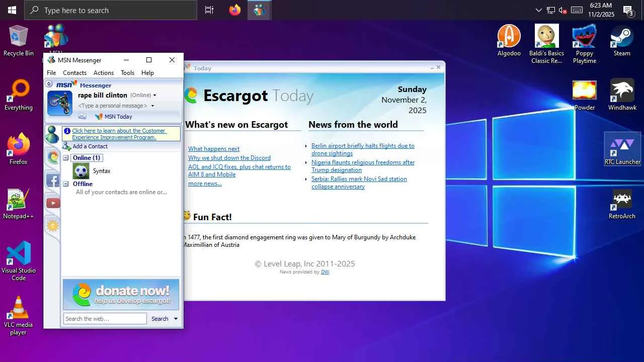Switch to the YouTube sidebar tab
The image size is (644, 362).
[x=53, y=203]
